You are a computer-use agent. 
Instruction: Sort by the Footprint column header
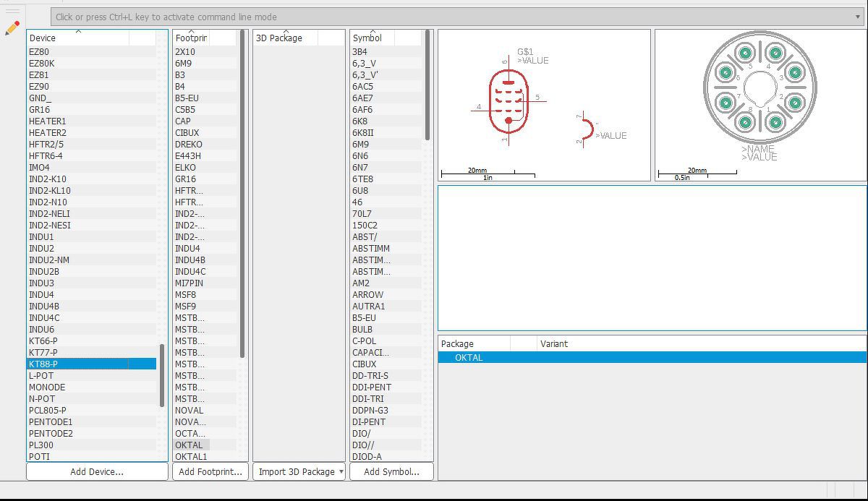pos(191,38)
